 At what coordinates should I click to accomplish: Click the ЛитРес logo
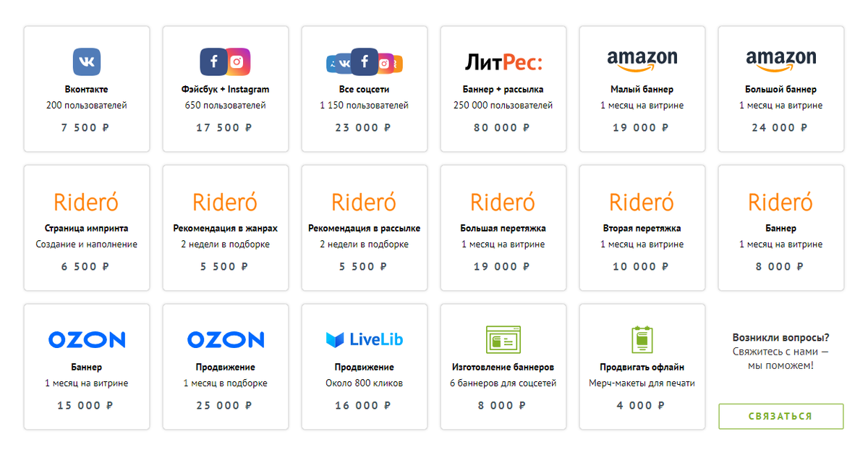(x=503, y=63)
